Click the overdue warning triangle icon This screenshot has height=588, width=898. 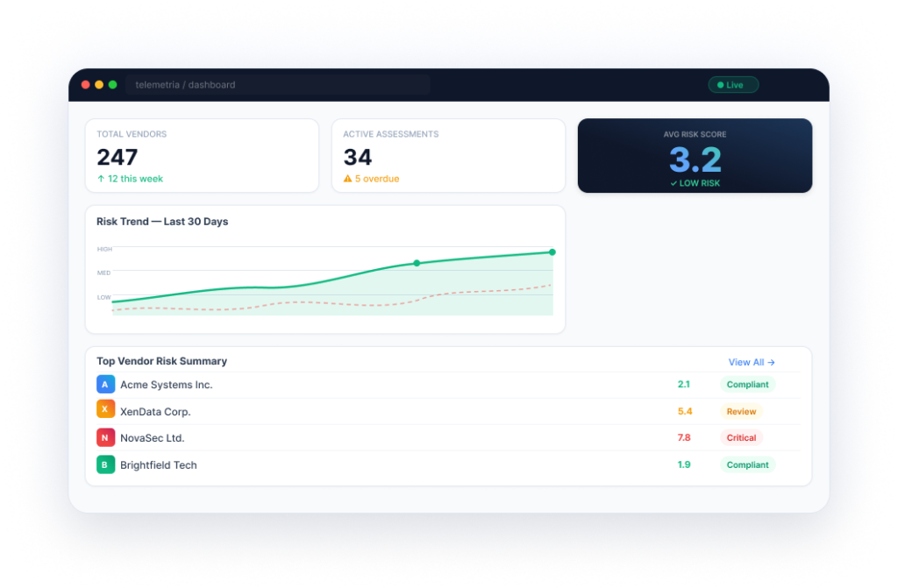point(347,179)
